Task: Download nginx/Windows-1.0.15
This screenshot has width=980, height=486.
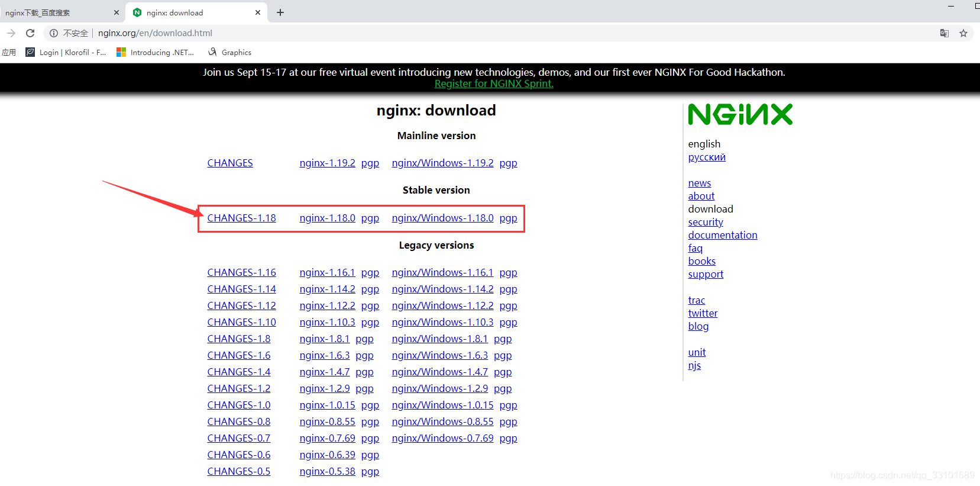Action: pos(442,405)
